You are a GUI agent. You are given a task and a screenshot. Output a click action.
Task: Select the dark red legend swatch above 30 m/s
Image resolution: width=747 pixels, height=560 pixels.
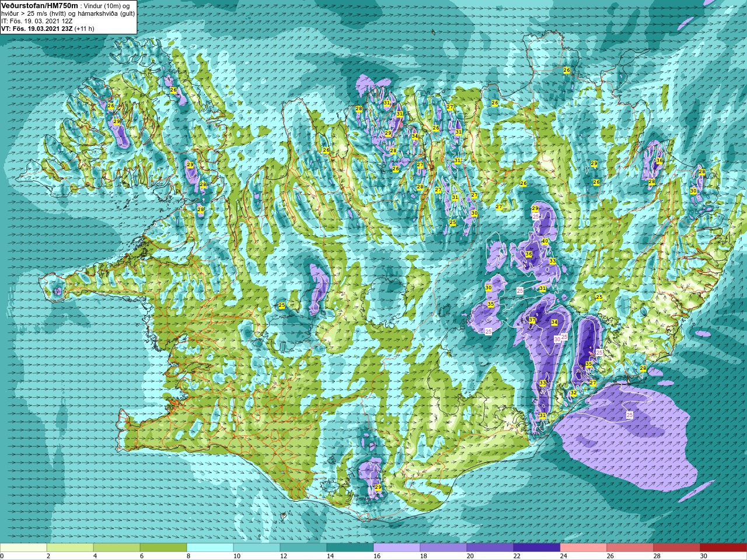click(x=724, y=548)
